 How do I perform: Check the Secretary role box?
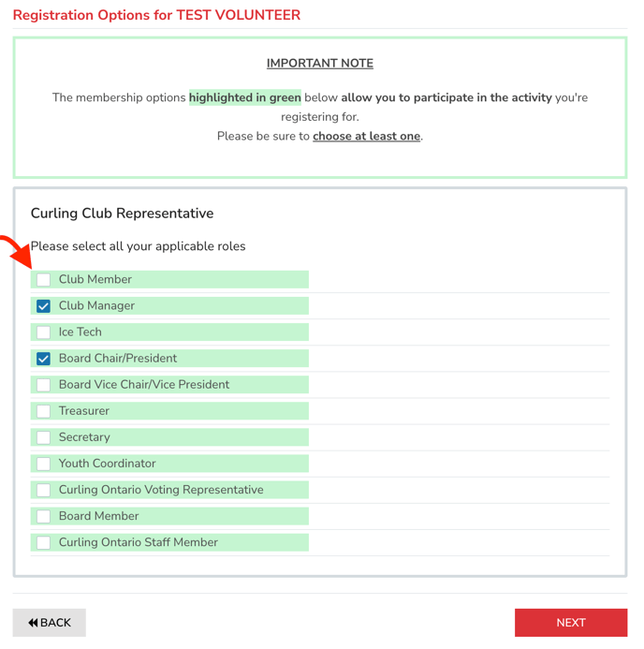click(x=44, y=437)
